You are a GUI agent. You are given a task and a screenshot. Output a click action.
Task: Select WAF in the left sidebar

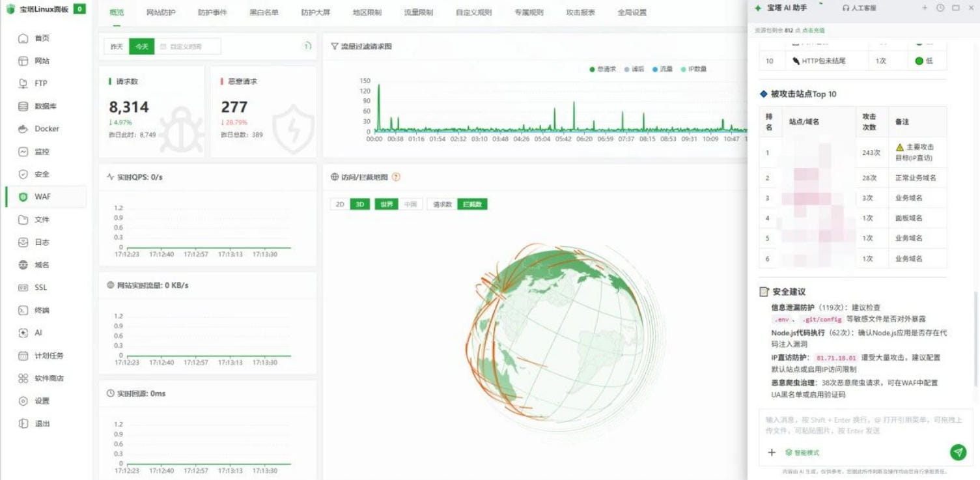46,197
